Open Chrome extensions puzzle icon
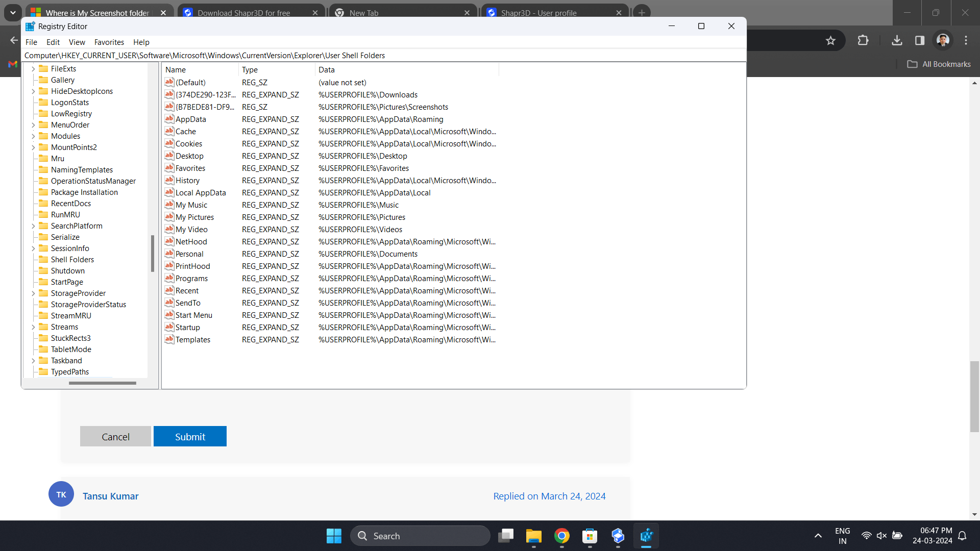Screen dimensions: 980x551 [863, 40]
